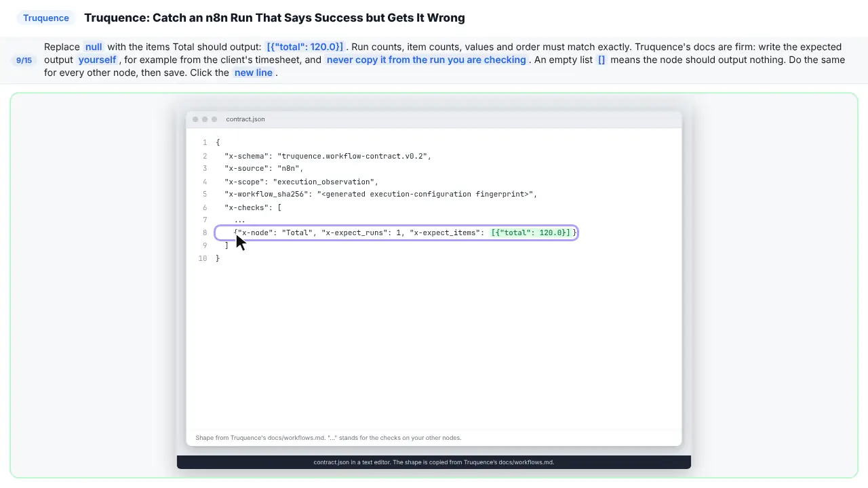Click line number 2 in the editor gutter
868x488 pixels.
[205, 156]
